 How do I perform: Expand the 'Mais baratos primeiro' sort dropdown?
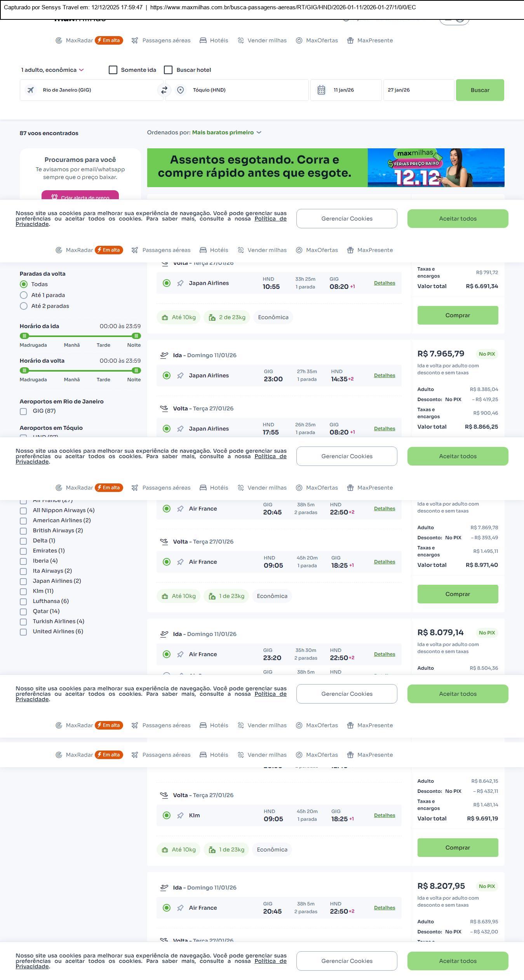(x=226, y=132)
